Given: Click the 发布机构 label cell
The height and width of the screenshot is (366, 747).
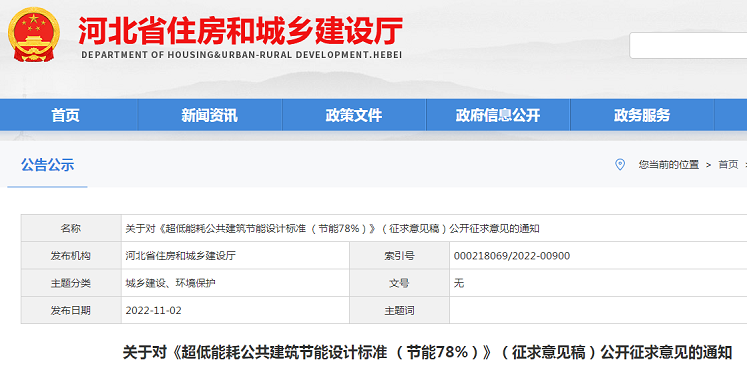Looking at the screenshot, I should 71,256.
